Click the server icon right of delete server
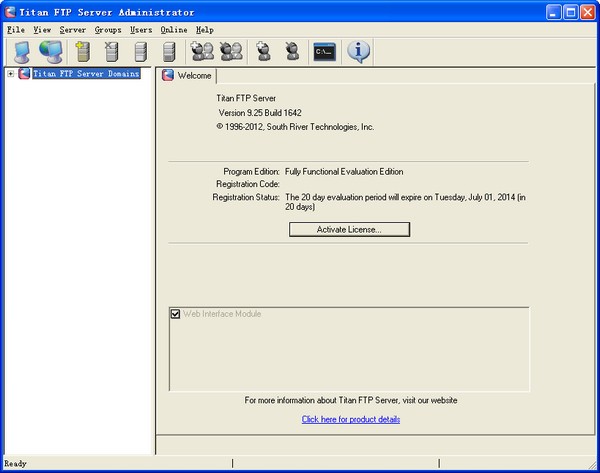 140,52
